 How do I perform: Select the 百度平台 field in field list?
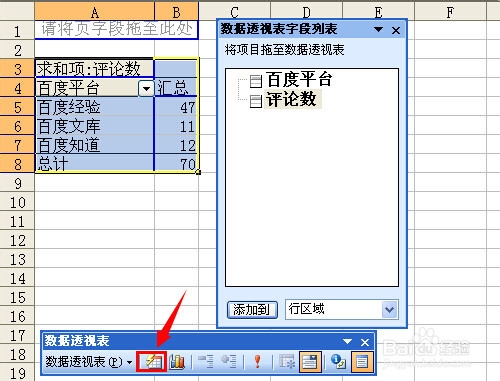click(299, 80)
